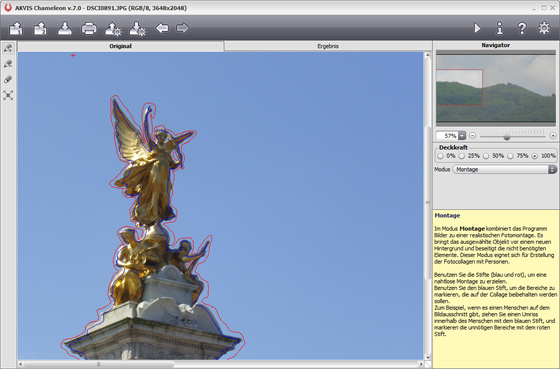Open help question mark icon
This screenshot has width=560, height=369.
pos(522,28)
